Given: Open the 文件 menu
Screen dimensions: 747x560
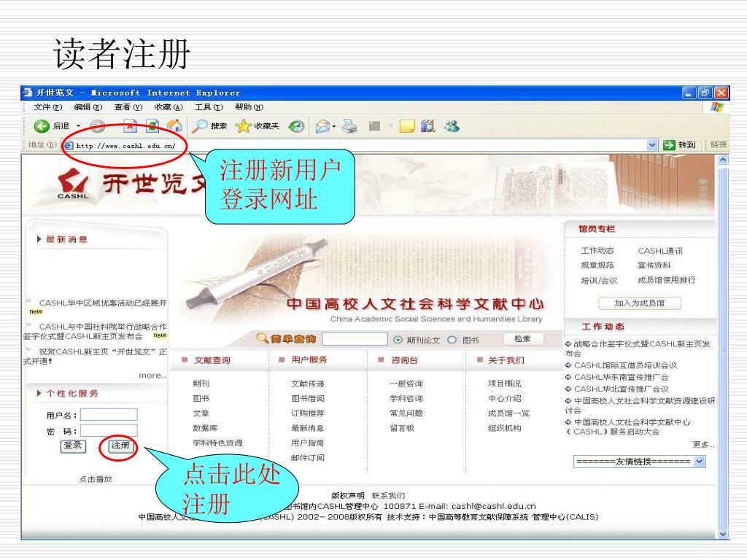Looking at the screenshot, I should click(48, 107).
